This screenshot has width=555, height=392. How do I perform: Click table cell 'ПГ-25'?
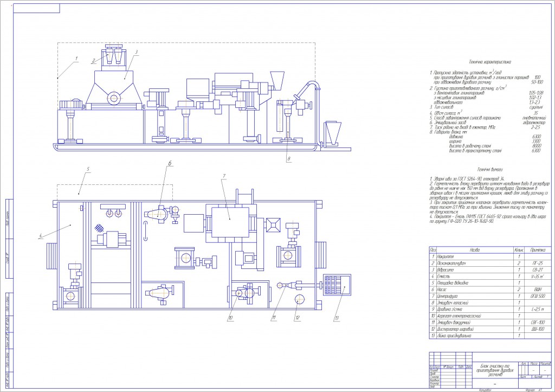pos(537,263)
